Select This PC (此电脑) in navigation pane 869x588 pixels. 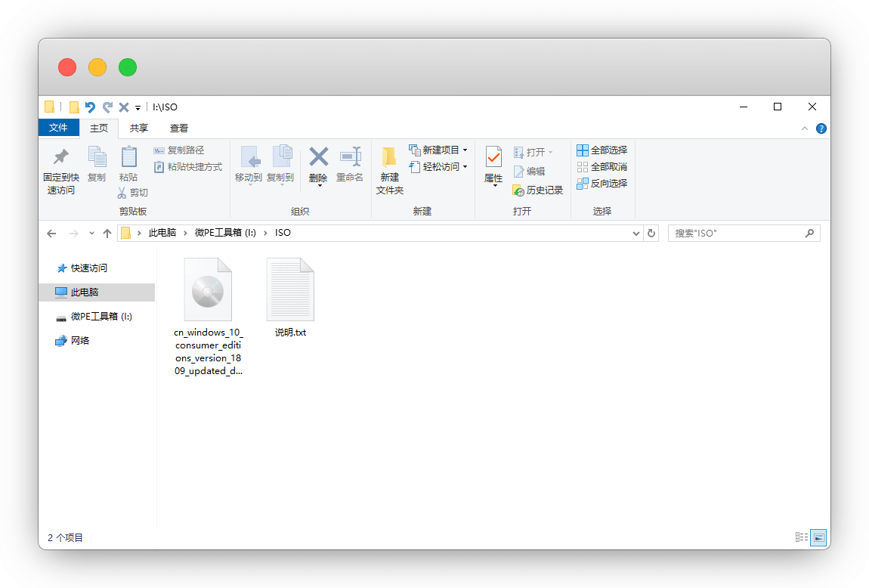pyautogui.click(x=84, y=292)
